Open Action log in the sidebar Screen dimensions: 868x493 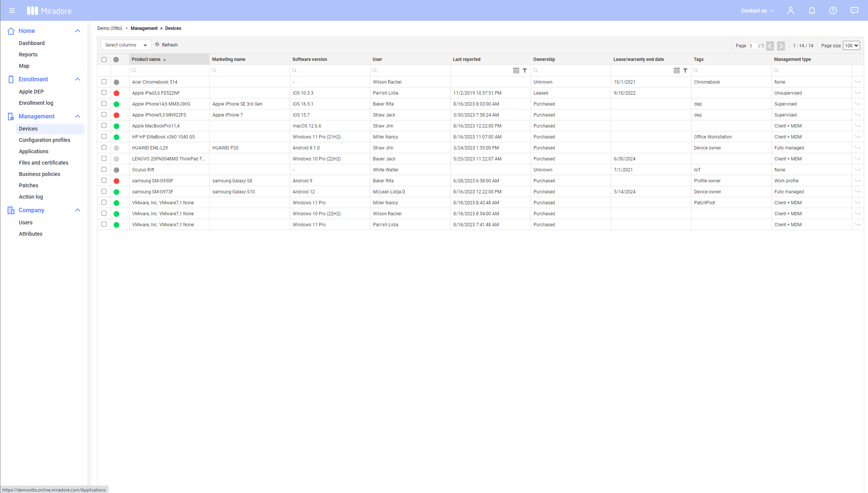tap(31, 197)
